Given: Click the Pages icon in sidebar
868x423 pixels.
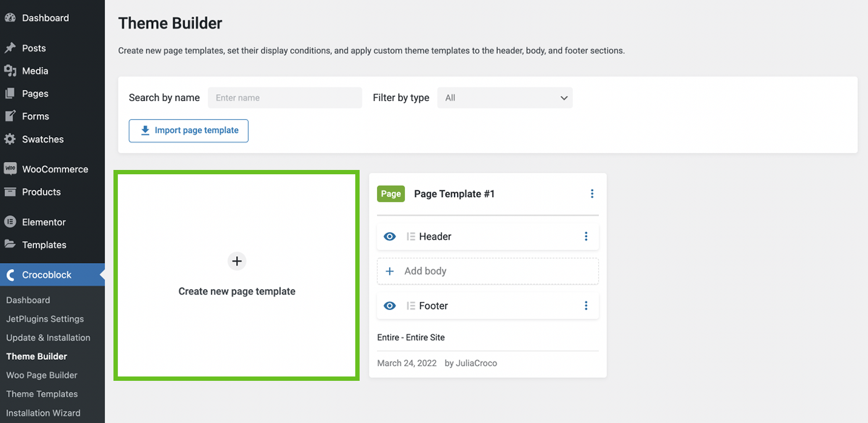Looking at the screenshot, I should [x=10, y=94].
